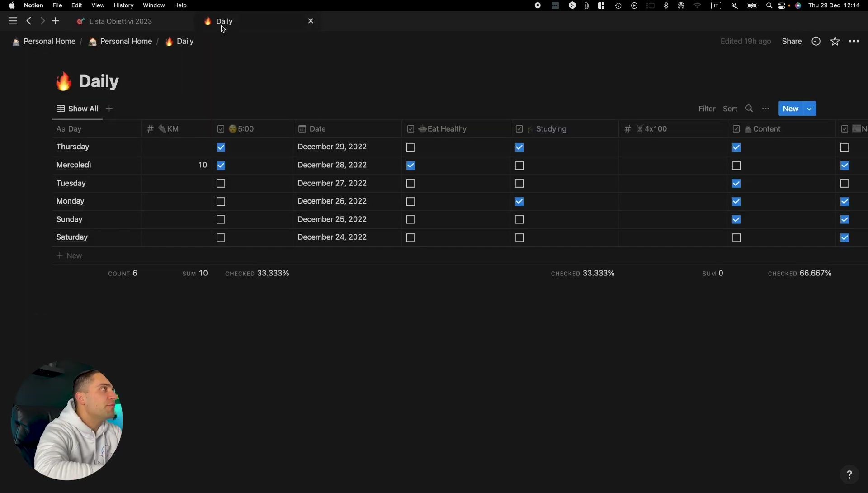
Task: Open the Notion app menu
Action: (33, 5)
